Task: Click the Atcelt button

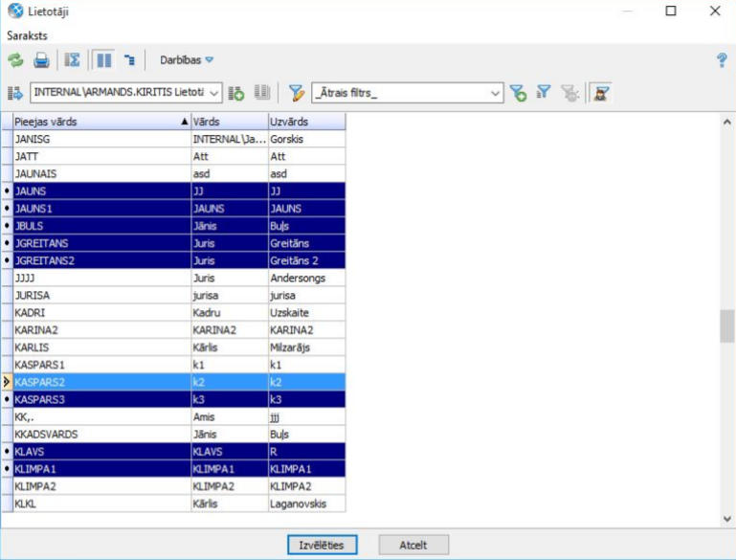Action: [413, 545]
